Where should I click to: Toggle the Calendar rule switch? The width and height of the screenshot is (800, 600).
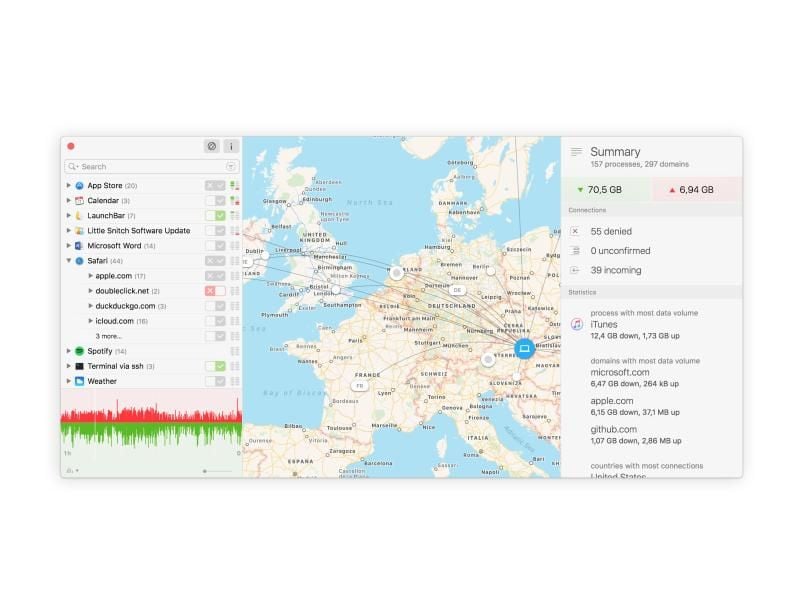[x=215, y=201]
